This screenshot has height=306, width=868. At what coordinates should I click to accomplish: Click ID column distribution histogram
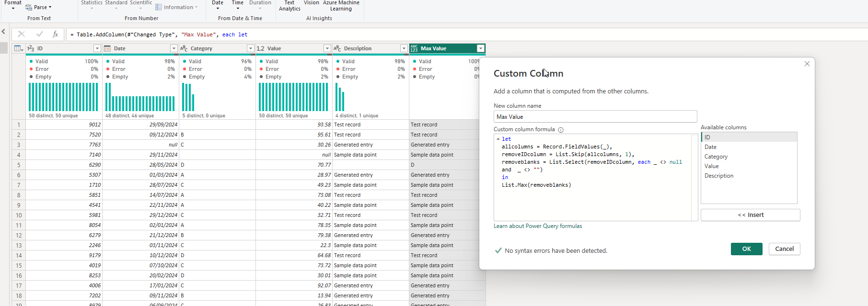click(63, 97)
